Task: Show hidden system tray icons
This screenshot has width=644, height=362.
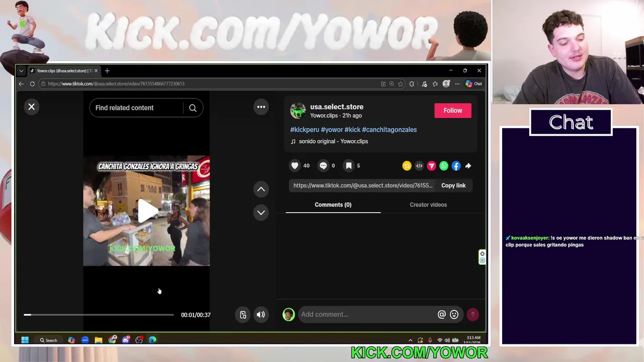Action: point(410,340)
